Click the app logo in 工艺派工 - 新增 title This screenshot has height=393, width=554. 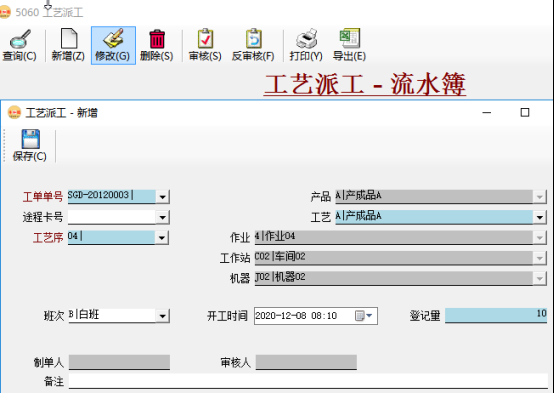(14, 112)
